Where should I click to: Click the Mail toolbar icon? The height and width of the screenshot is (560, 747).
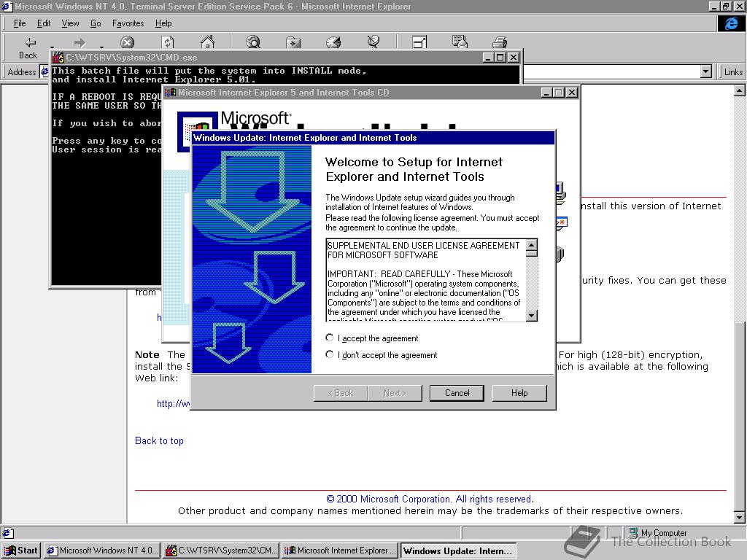pyautogui.click(x=460, y=42)
